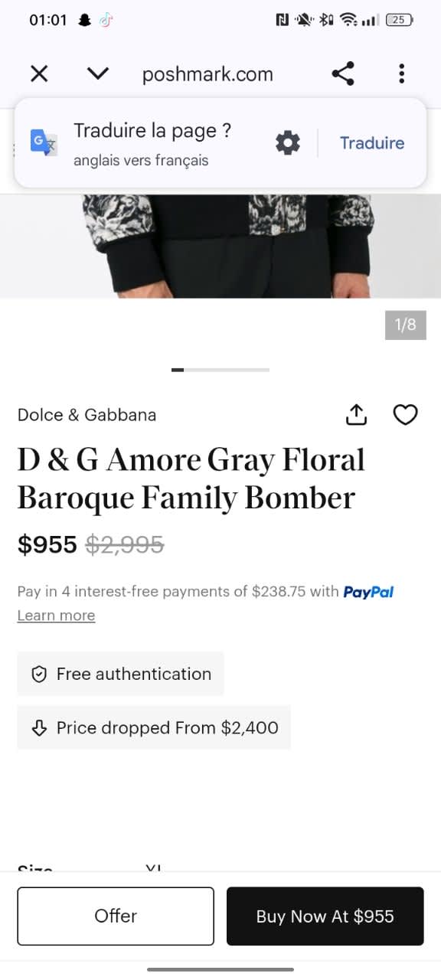Screen dimensions: 441x980
Task: Like the listing with heart icon
Action: [405, 415]
